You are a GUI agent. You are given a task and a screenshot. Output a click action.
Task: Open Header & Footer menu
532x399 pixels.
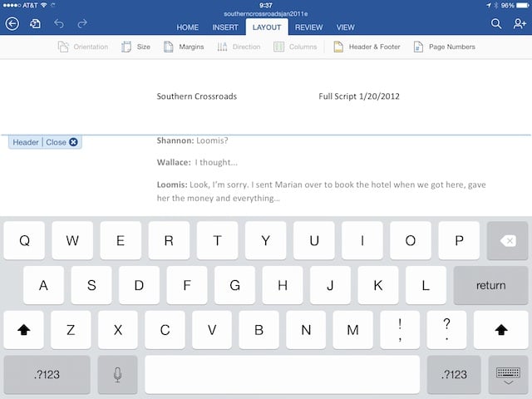[x=367, y=47]
